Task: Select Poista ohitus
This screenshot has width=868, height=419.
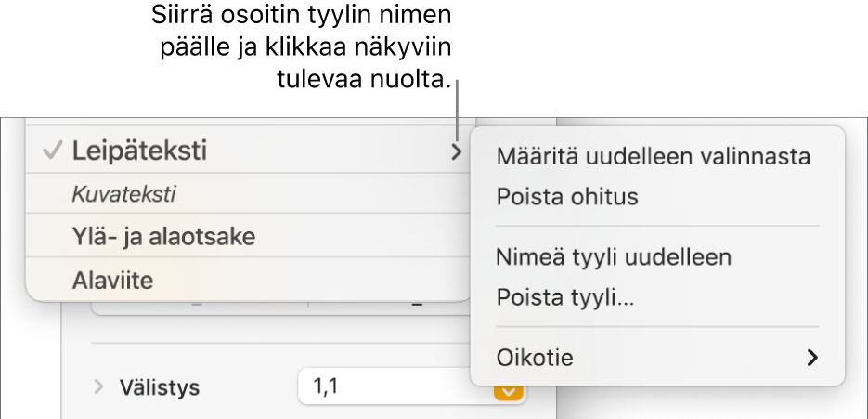Action: pos(567,197)
